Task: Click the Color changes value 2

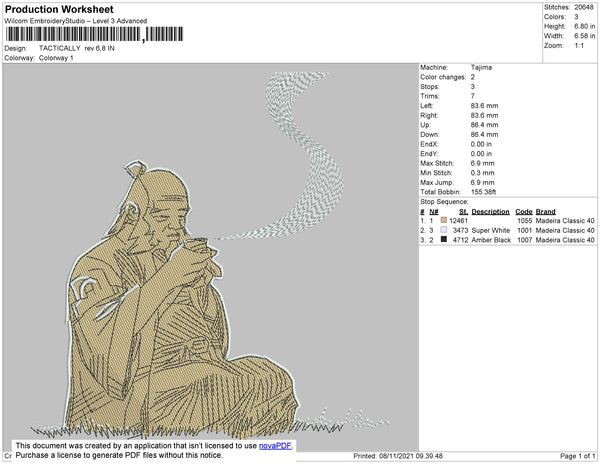Action: [x=473, y=77]
